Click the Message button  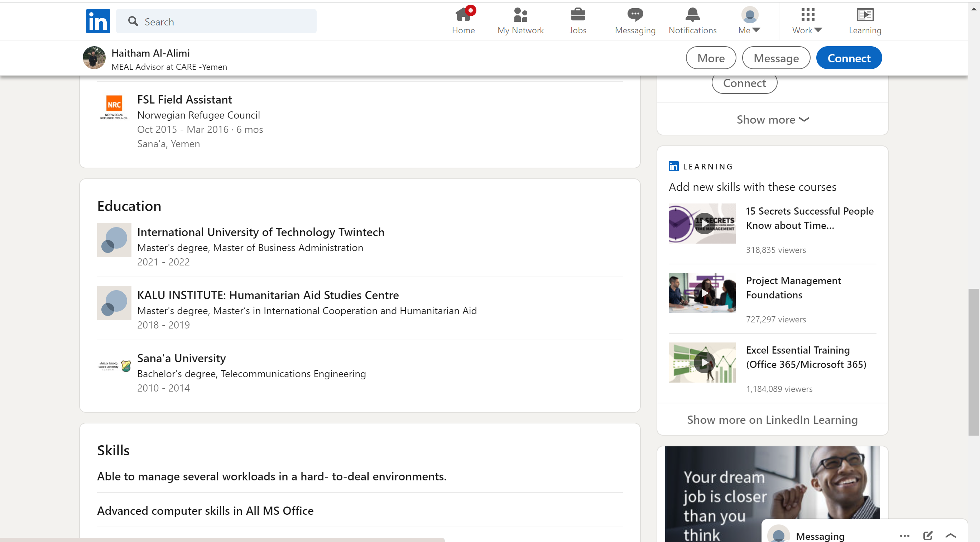coord(776,58)
